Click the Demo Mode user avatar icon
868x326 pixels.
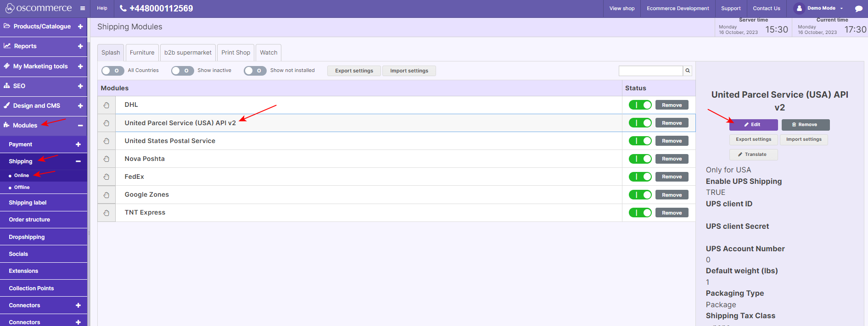point(799,8)
